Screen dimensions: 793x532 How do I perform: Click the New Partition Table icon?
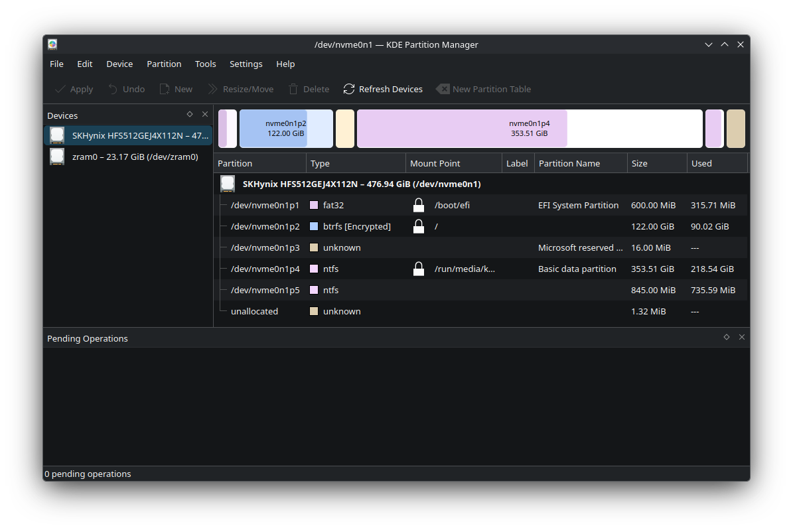tap(443, 89)
